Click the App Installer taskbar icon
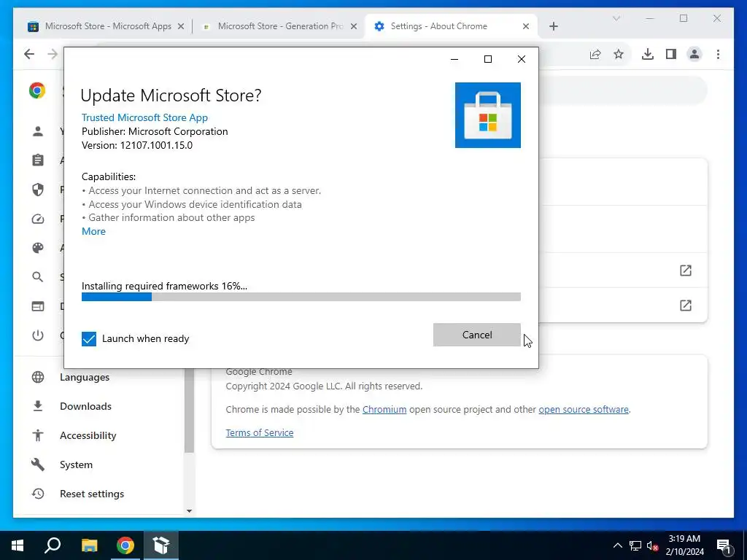Screen dimensions: 747x560 (161, 545)
